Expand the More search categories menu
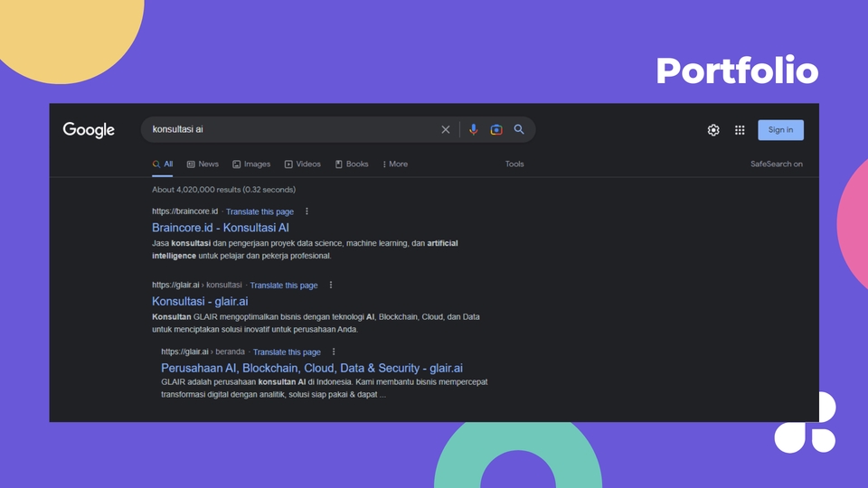This screenshot has height=488, width=868. (x=395, y=164)
